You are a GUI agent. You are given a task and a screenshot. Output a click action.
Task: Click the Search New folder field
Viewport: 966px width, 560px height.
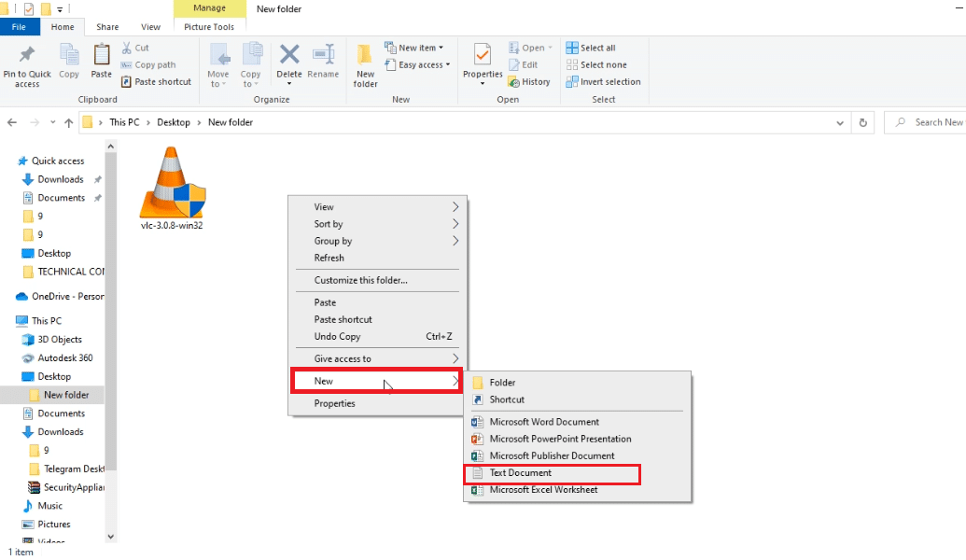point(925,122)
